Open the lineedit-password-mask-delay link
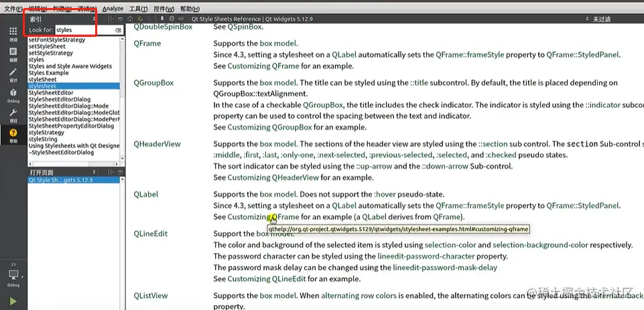The height and width of the screenshot is (310, 644). pos(445,267)
